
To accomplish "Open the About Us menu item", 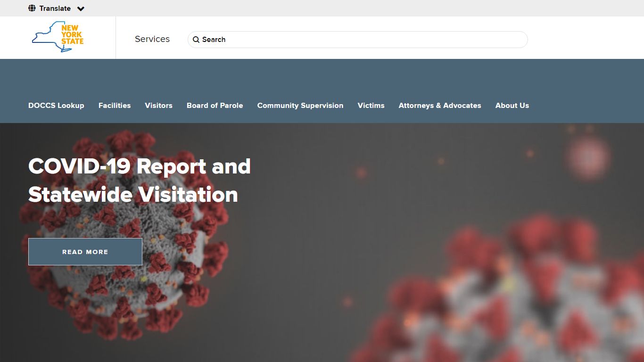I will pyautogui.click(x=512, y=106).
